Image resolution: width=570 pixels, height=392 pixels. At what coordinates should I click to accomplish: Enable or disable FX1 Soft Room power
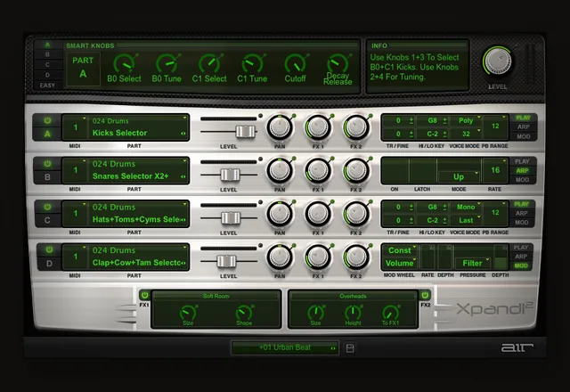click(144, 295)
